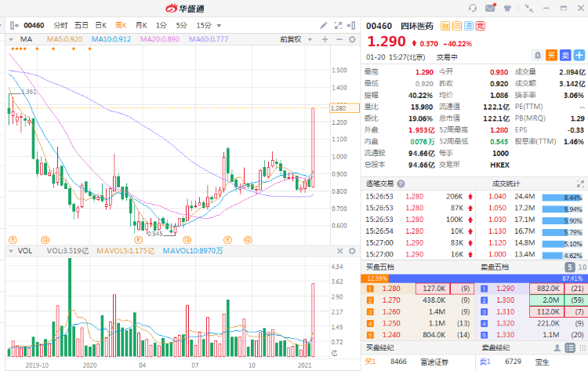This screenshot has width=588, height=371.
Task: Open the 成交统计 statistics header
Action: click(506, 184)
